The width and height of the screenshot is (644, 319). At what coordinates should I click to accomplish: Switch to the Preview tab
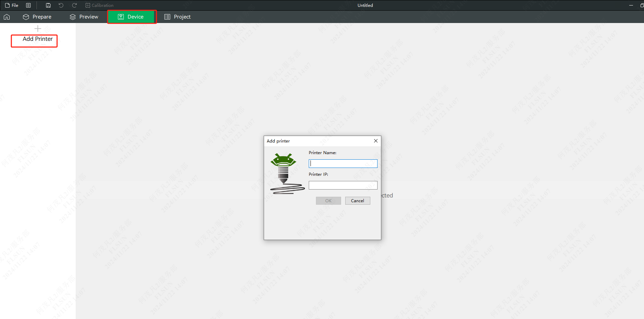(x=84, y=17)
